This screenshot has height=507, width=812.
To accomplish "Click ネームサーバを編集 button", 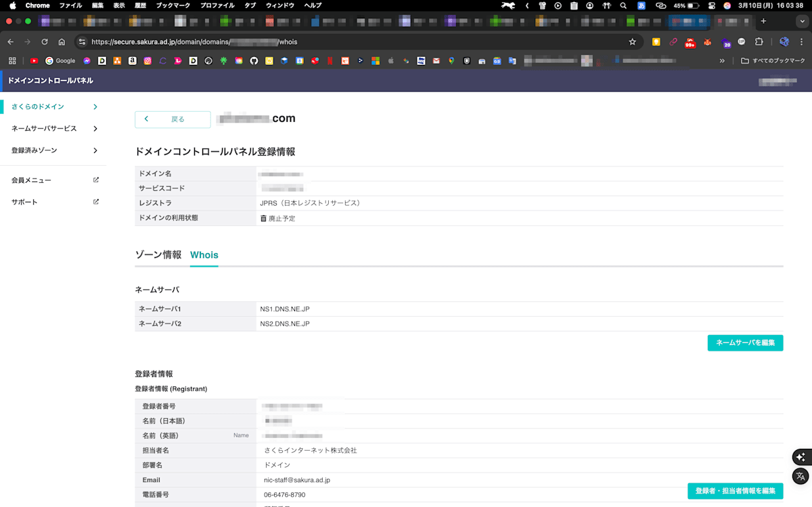I will [x=745, y=343].
